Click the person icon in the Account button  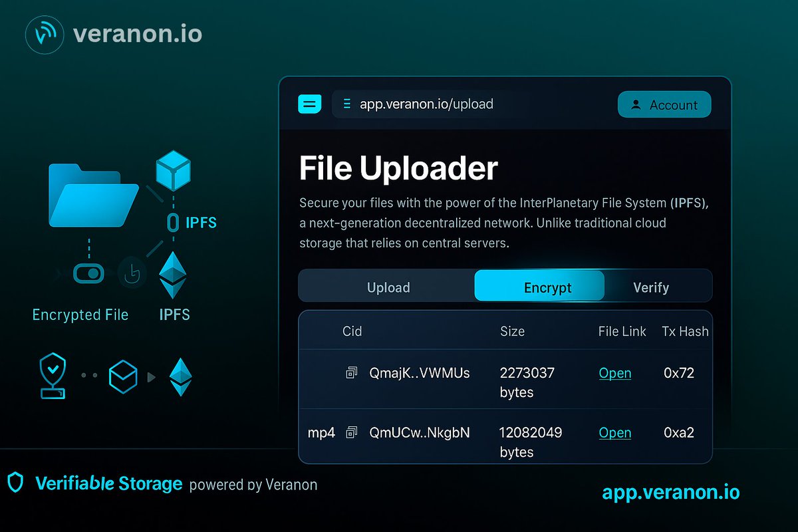(x=636, y=104)
